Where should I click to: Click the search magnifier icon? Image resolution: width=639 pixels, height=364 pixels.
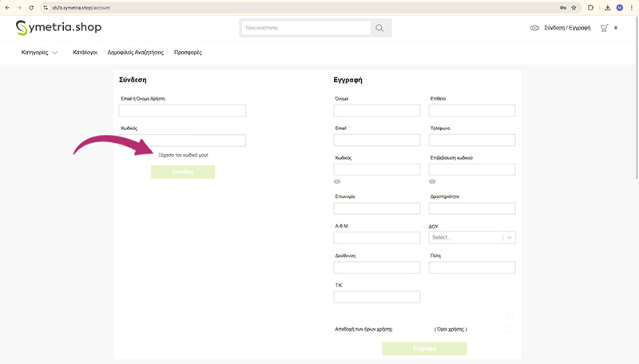380,28
